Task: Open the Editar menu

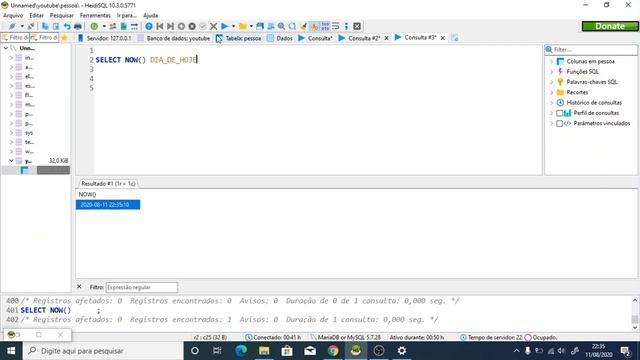Action: coord(36,16)
